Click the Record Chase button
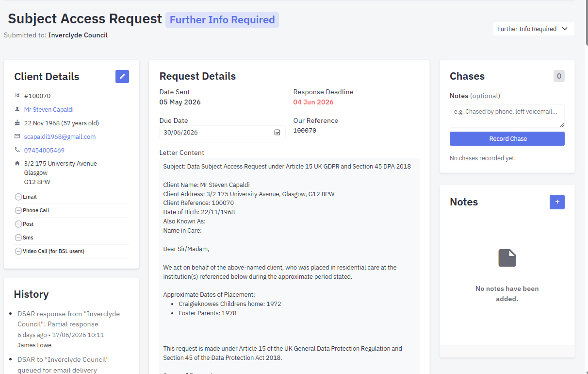The image size is (588, 374). pos(507,139)
